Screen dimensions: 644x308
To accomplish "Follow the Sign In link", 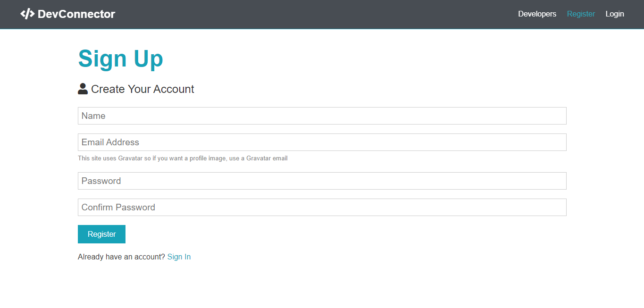I will (179, 257).
